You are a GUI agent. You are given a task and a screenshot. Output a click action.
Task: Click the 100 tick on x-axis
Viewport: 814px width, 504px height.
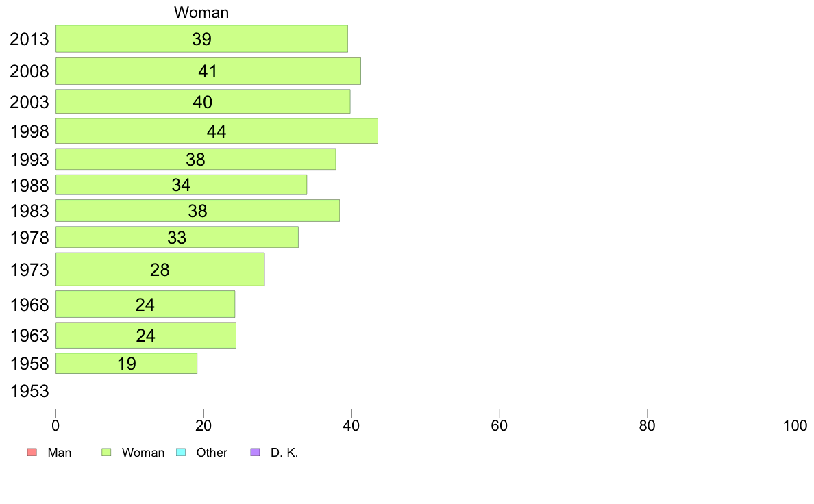[x=795, y=425]
